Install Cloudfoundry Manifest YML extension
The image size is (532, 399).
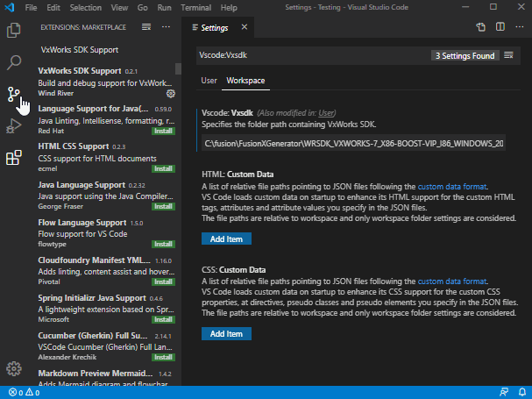[x=163, y=281]
